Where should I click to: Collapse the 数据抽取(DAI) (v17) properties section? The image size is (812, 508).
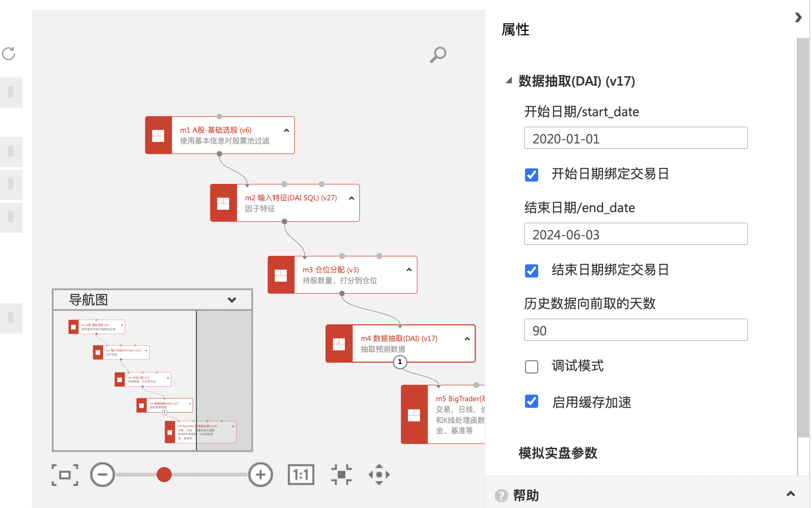tap(509, 81)
